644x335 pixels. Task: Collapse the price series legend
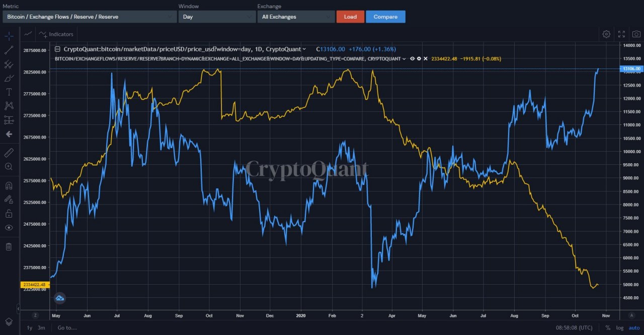(57, 49)
